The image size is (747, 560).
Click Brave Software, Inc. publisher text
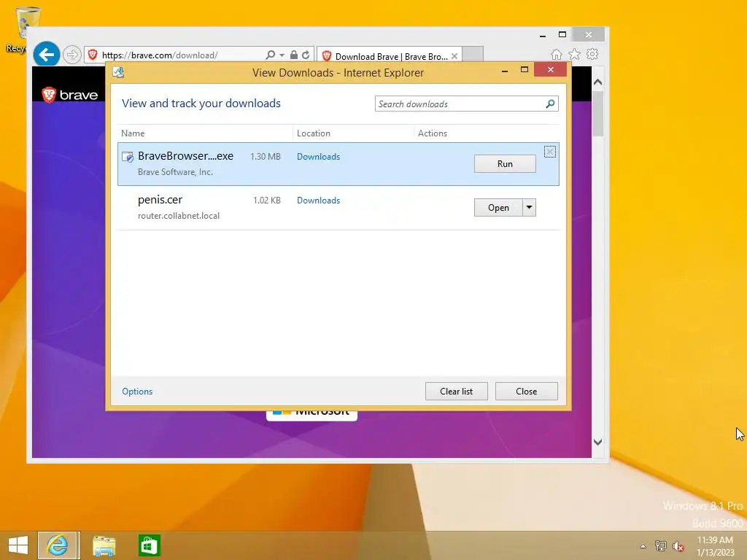click(x=175, y=172)
